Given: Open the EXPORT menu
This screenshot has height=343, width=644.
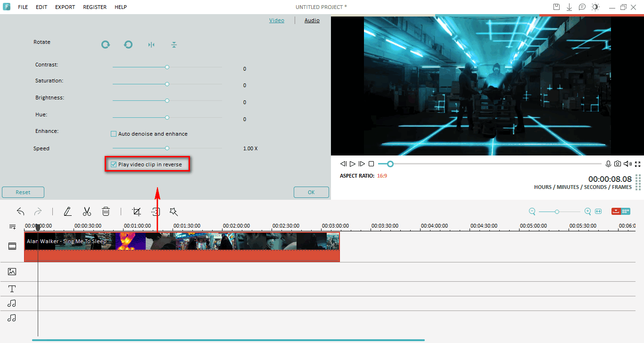Looking at the screenshot, I should (x=65, y=7).
